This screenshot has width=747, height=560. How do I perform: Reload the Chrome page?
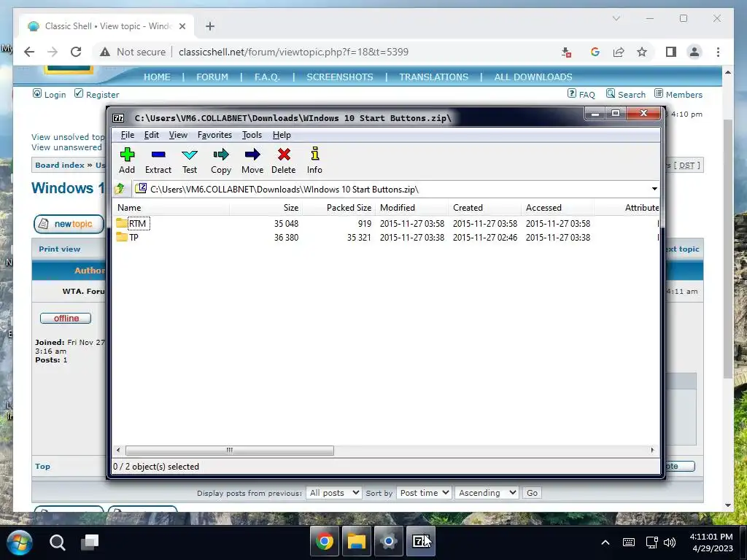76,52
